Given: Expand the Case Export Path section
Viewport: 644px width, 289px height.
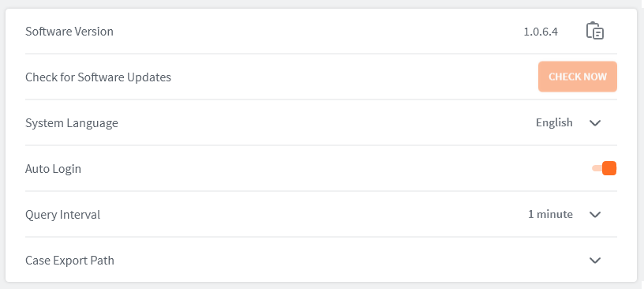Looking at the screenshot, I should (x=595, y=261).
